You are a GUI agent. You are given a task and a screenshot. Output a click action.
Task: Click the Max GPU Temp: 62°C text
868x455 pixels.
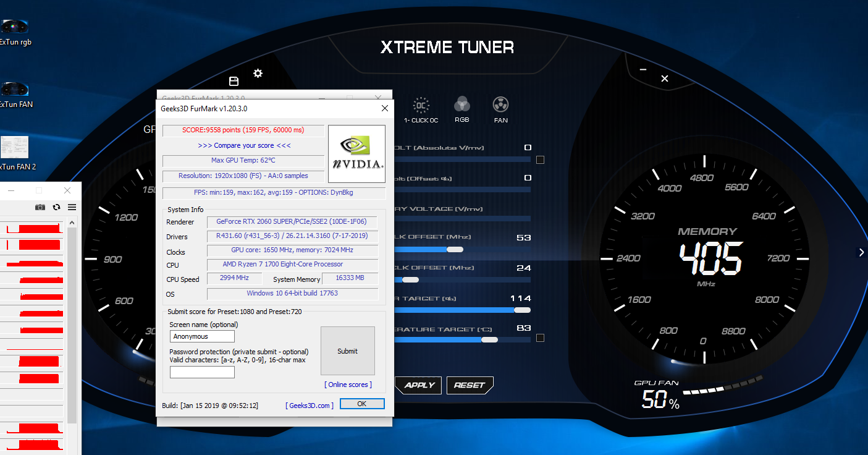[x=243, y=160]
